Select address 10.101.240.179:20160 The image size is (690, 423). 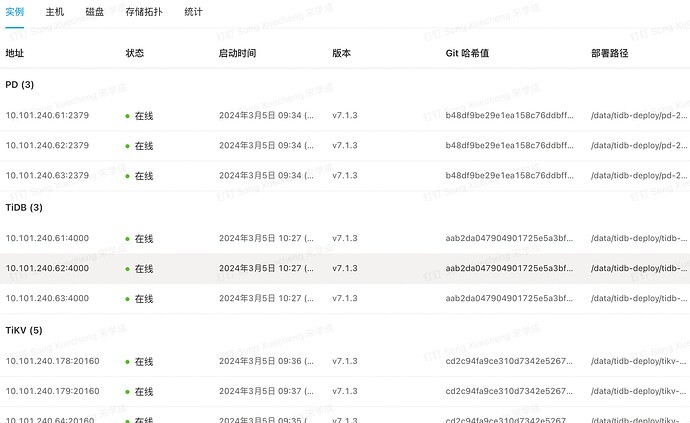coord(52,391)
